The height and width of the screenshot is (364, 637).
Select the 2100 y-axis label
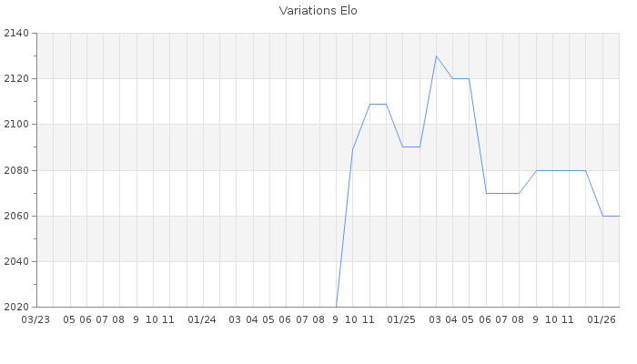(x=16, y=125)
